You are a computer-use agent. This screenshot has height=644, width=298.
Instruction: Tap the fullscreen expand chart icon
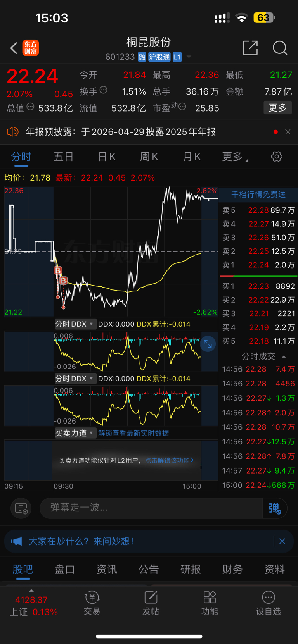pos(208,344)
